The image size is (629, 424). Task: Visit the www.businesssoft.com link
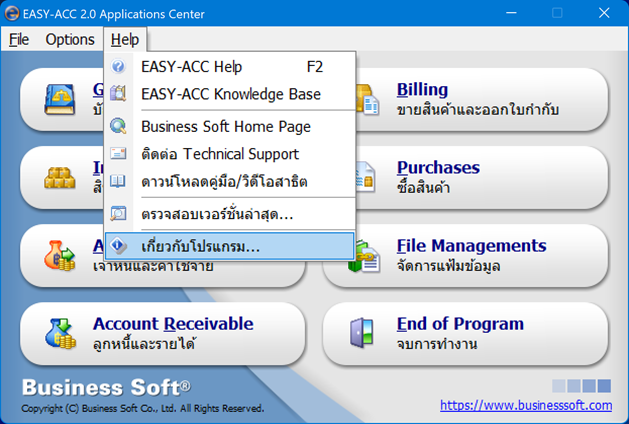pos(526,405)
